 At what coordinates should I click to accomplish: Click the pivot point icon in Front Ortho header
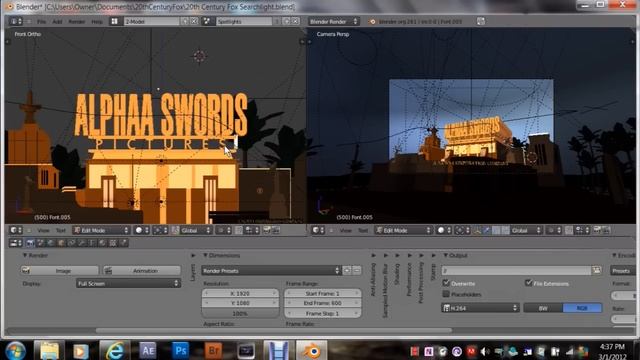160,230
